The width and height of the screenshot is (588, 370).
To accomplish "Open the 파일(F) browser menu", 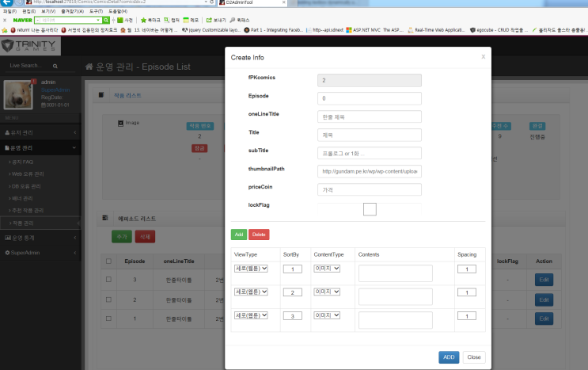I will pyautogui.click(x=10, y=11).
